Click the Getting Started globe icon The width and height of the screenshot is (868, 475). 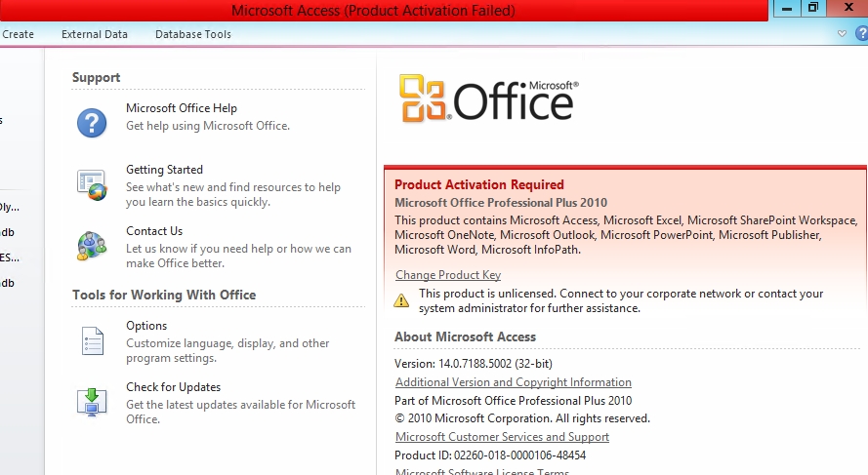point(92,184)
